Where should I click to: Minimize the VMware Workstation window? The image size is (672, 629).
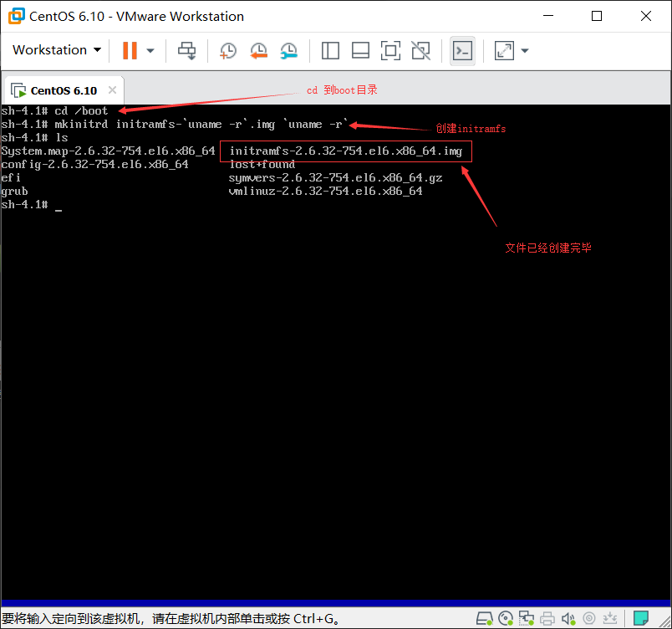point(548,16)
